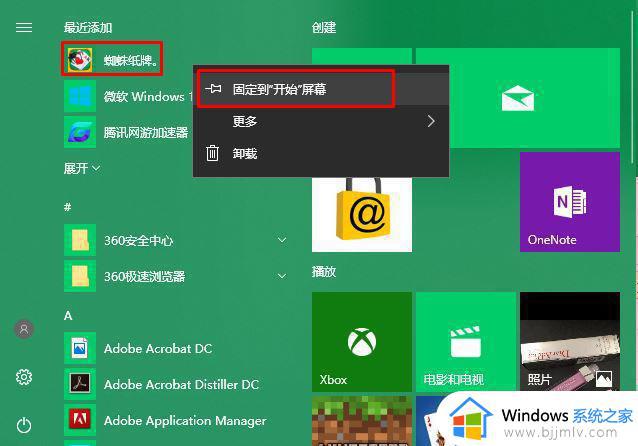Viewport: 638px width, 446px height.
Task: Click the 蜘蛛纸牌 game icon
Action: click(80, 60)
